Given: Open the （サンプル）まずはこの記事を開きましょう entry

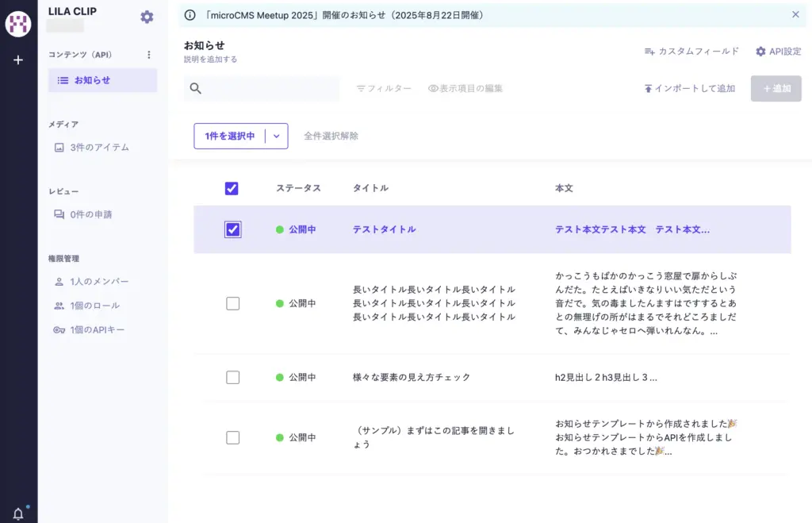Looking at the screenshot, I should tap(434, 437).
